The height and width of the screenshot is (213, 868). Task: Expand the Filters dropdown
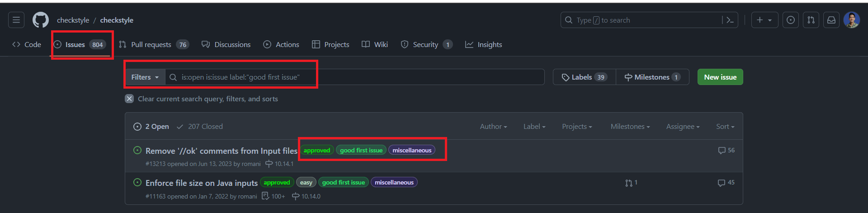pos(145,77)
